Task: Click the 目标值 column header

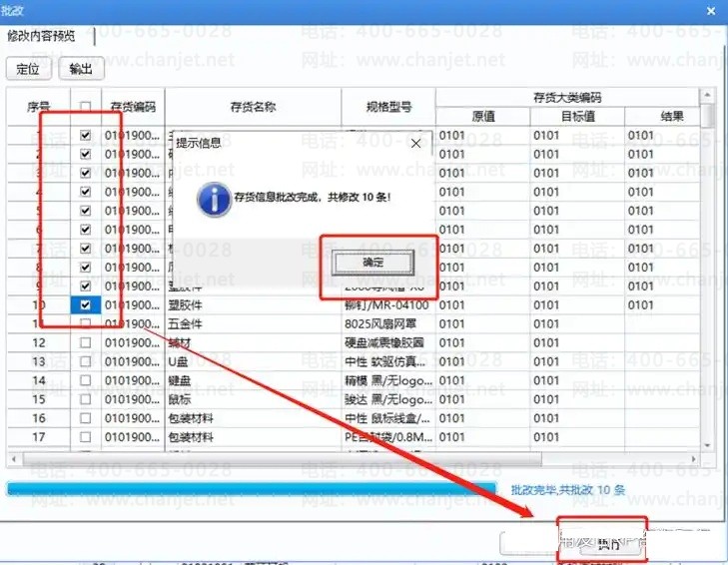Action: pyautogui.click(x=577, y=116)
